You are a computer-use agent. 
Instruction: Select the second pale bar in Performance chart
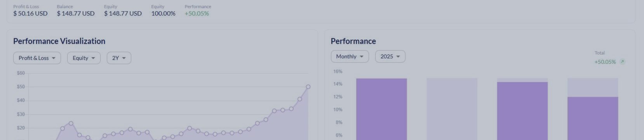tap(452, 109)
